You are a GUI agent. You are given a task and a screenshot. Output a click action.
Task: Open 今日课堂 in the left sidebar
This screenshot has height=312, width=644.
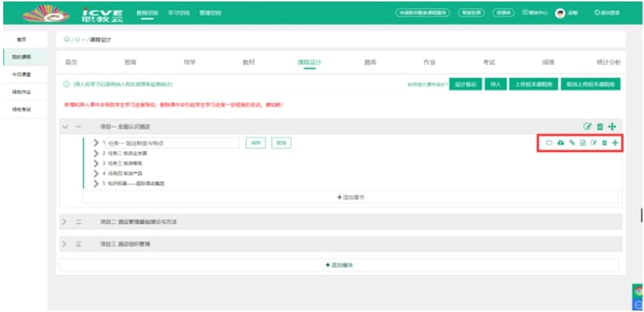(21, 74)
